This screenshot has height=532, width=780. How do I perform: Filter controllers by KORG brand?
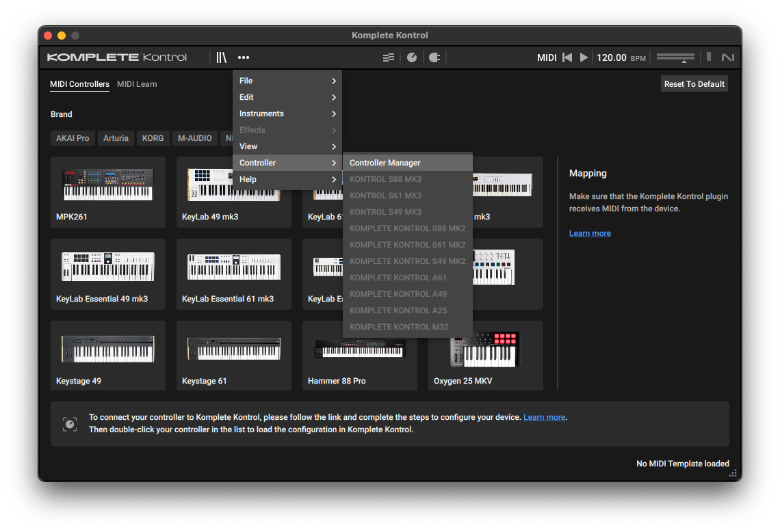click(x=153, y=138)
